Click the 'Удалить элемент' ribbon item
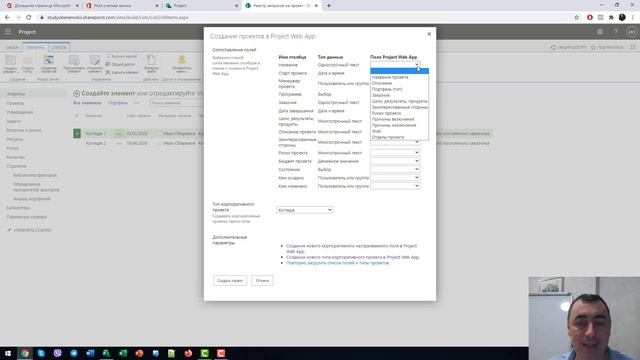Image resolution: width=640 pixels, height=360 pixels. coord(122,72)
